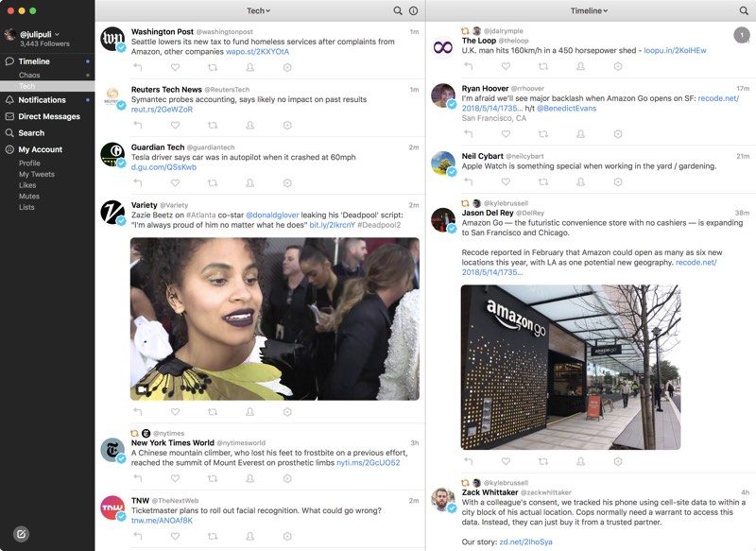This screenshot has height=551, width=756.
Task: Open Lists under My Account
Action: tap(26, 207)
